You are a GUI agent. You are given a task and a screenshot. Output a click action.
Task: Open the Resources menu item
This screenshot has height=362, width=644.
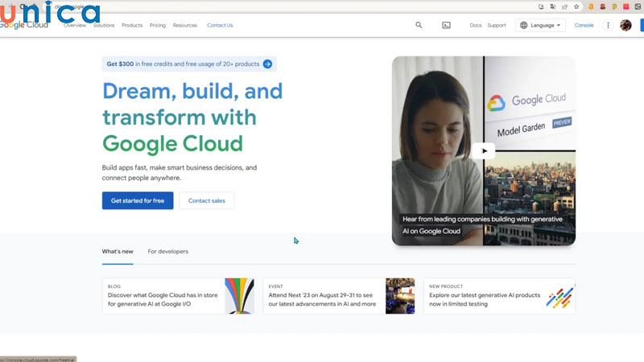(185, 25)
